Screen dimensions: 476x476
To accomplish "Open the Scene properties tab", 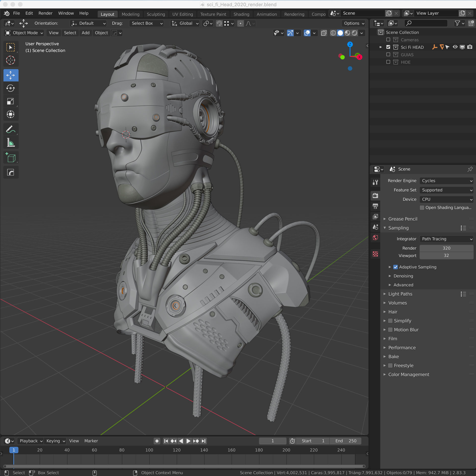I will point(375,227).
